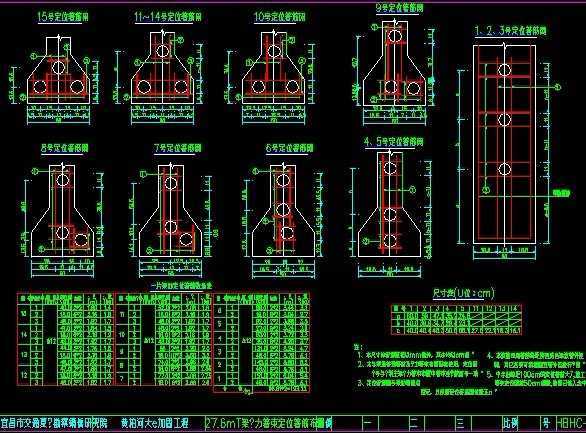Click the drawing title starting with "6号"
Screen dimensions: 586x433
tap(290, 148)
